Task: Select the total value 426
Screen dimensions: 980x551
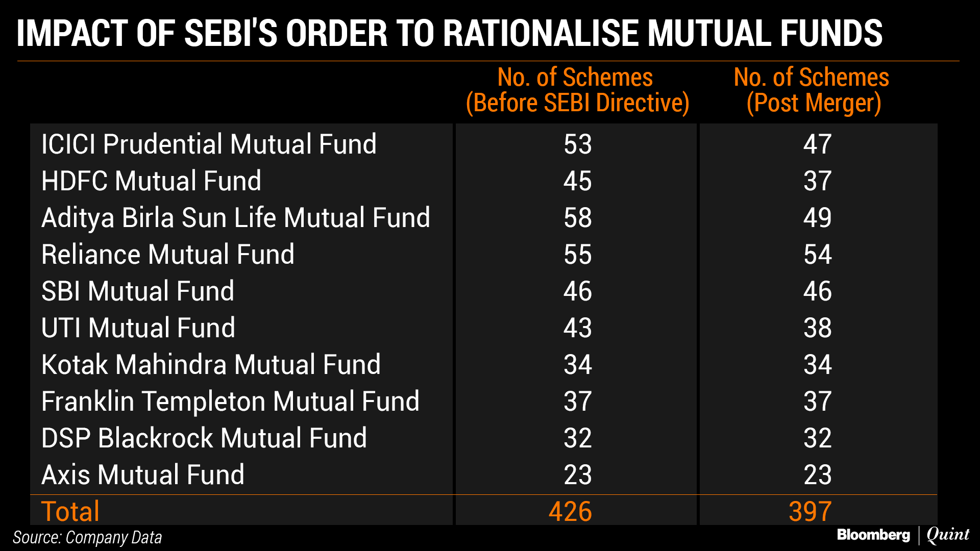Action: tap(570, 511)
